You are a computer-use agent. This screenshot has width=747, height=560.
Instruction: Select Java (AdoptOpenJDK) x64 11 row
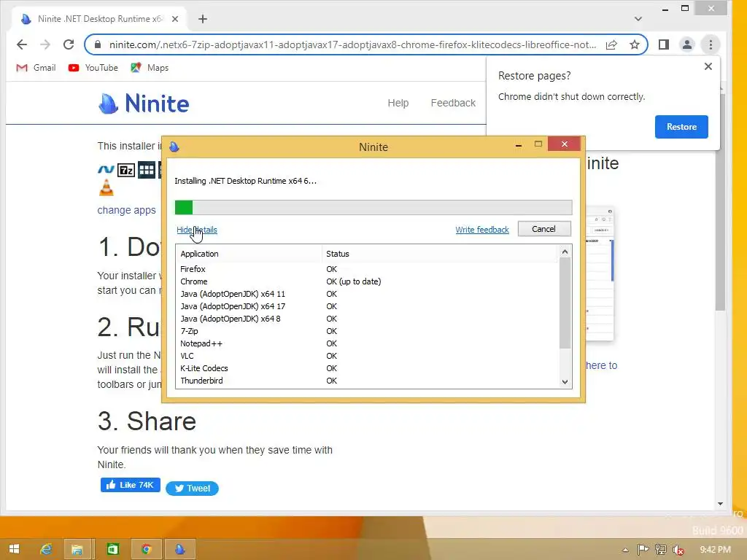click(367, 294)
